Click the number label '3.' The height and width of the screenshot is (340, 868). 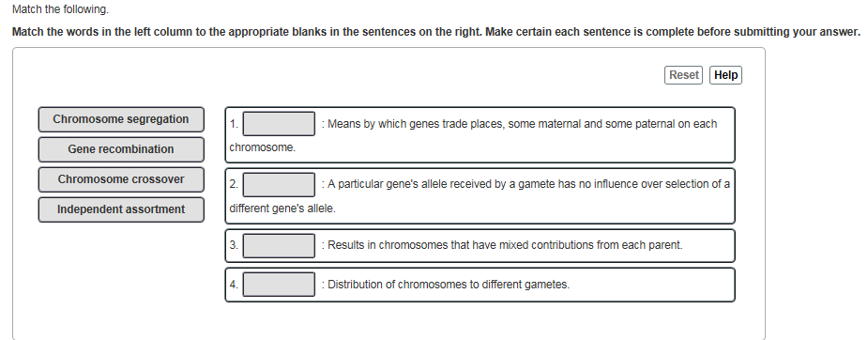235,245
